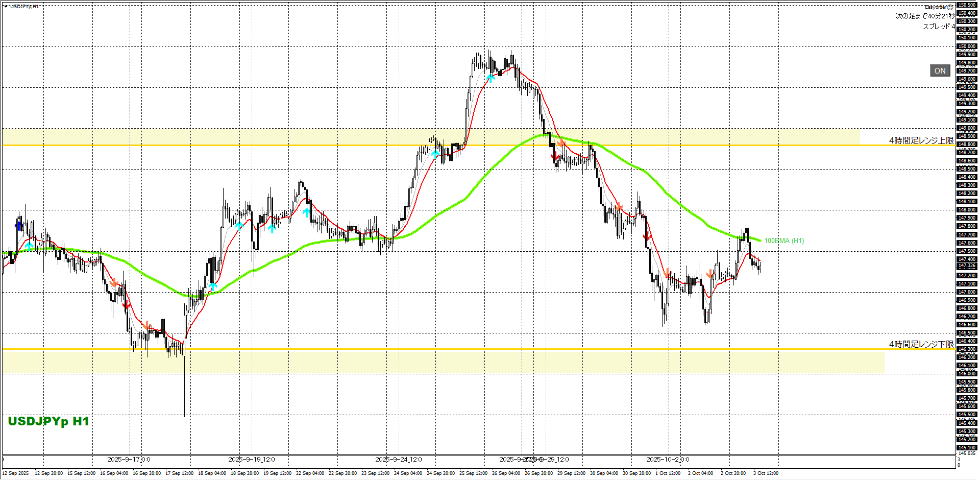Click the 次の足まで countdown timer text
Screen dimensions: 980x480
(x=924, y=16)
